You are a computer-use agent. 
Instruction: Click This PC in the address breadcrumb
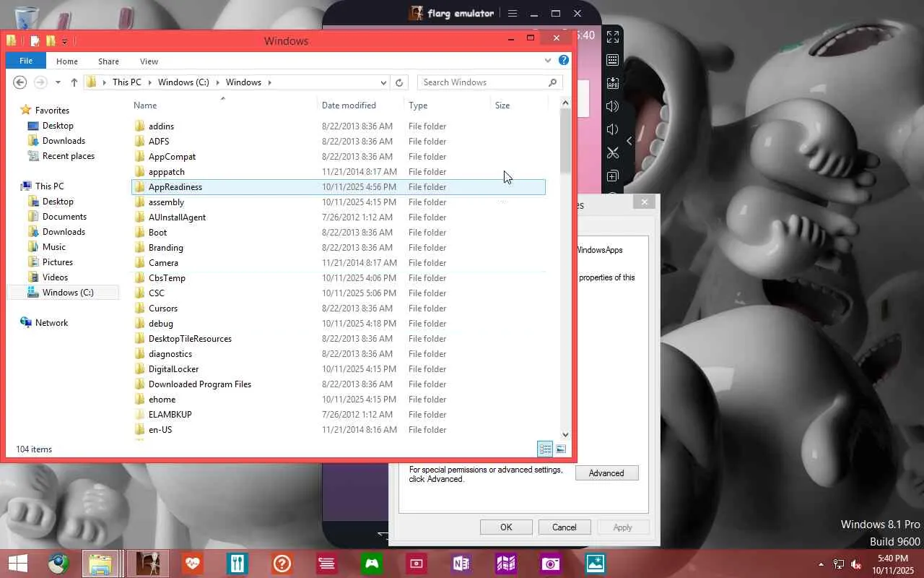coord(127,82)
